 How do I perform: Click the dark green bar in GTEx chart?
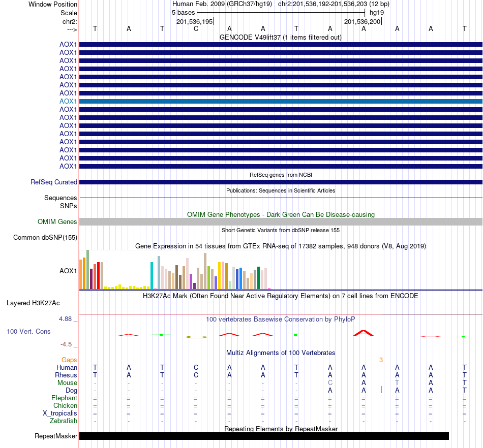click(x=258, y=278)
